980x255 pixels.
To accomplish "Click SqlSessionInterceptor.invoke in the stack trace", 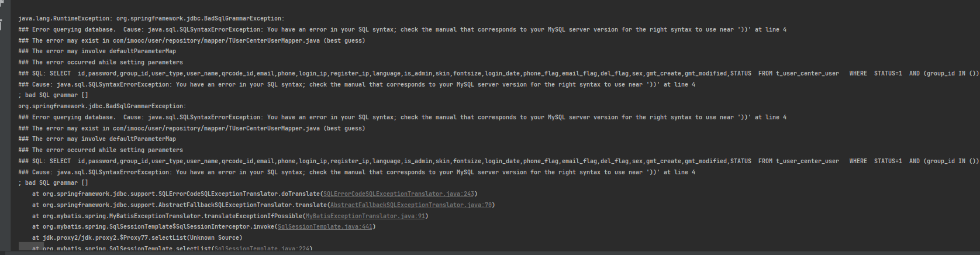I will [x=223, y=227].
